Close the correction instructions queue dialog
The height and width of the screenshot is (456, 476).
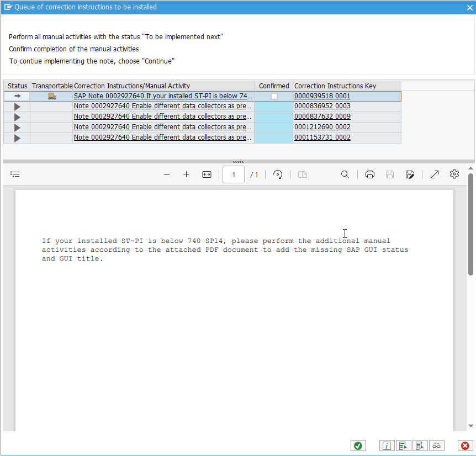pos(469,8)
